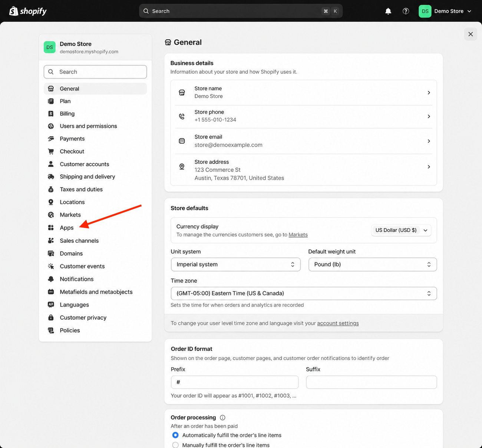The width and height of the screenshot is (482, 448).
Task: Click the settings sidebar Search field
Action: (x=95, y=72)
